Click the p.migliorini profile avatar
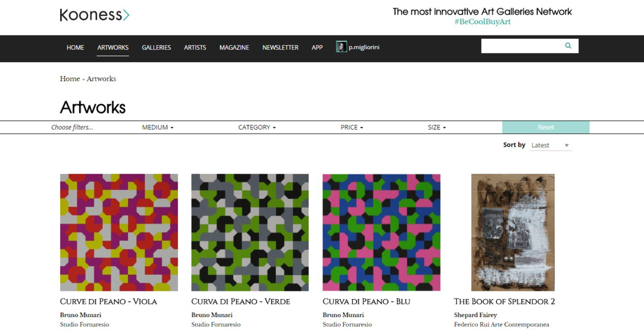The height and width of the screenshot is (330, 644). tap(341, 47)
